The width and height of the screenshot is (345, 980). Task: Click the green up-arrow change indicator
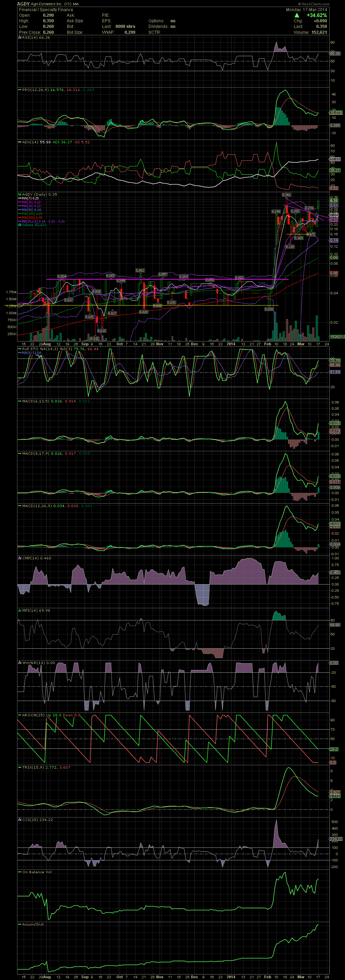click(297, 15)
